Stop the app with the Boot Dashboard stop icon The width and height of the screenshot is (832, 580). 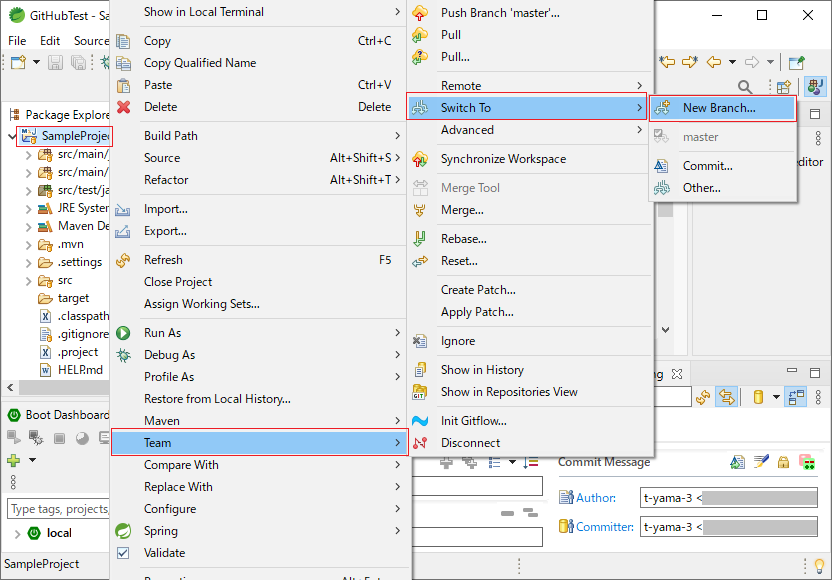(x=59, y=437)
